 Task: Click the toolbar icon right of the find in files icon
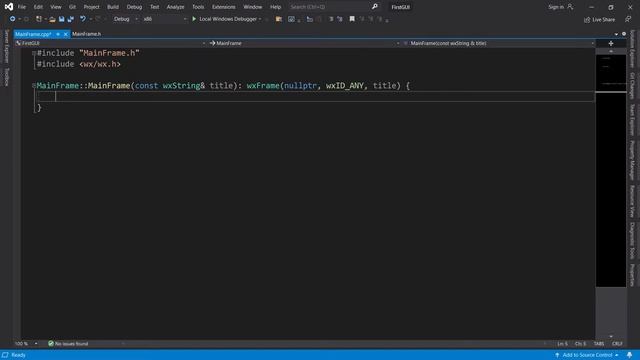click(291, 19)
